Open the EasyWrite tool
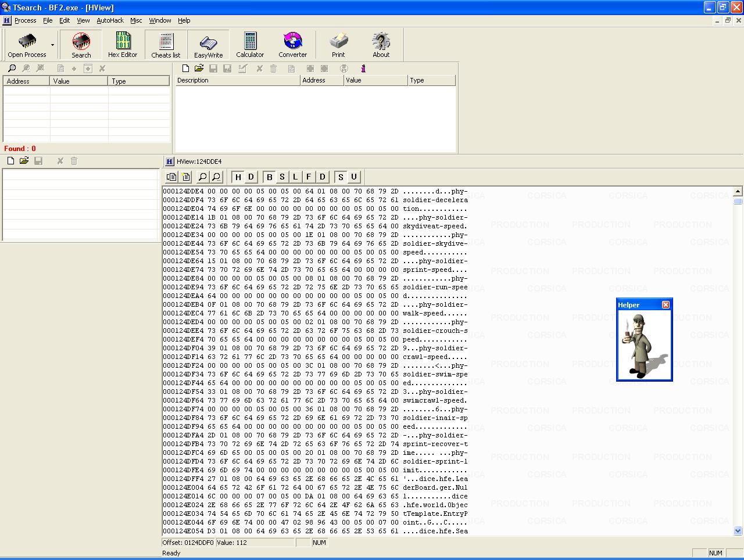 pyautogui.click(x=208, y=45)
